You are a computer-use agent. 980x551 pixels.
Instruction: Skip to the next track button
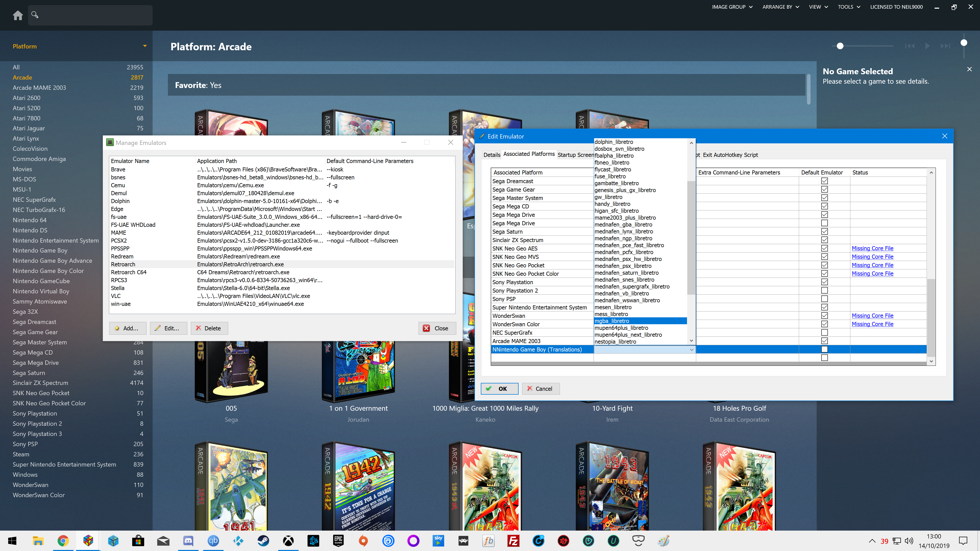pos(946,46)
